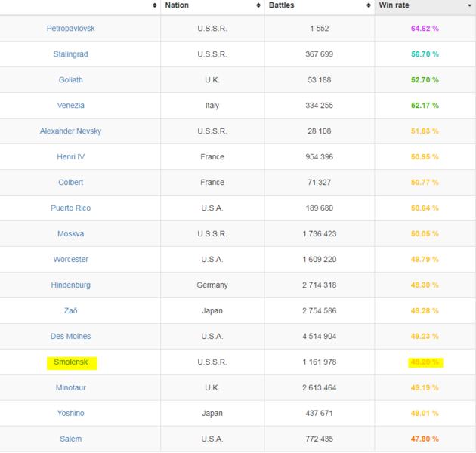Open the Puerto Rico link
Viewport: 476px width, 453px height.
tap(70, 208)
